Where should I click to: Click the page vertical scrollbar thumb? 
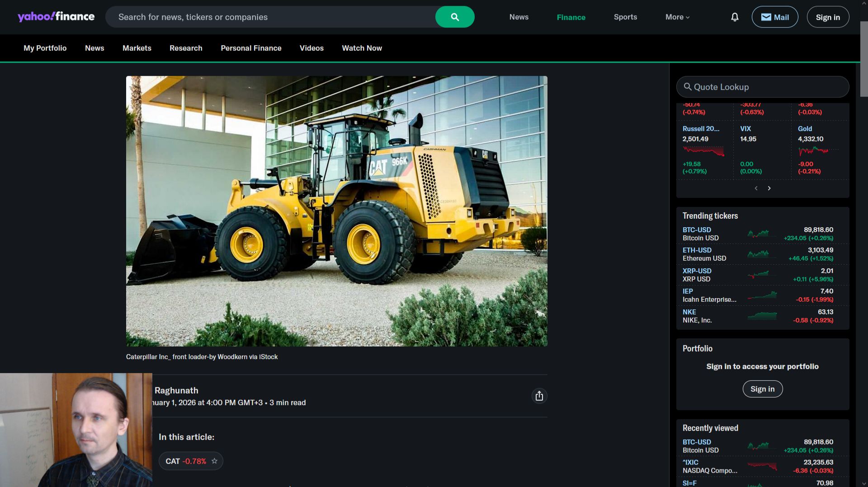pos(864,59)
